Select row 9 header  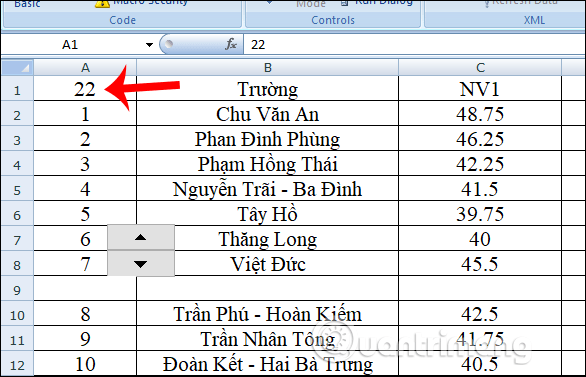click(x=18, y=289)
